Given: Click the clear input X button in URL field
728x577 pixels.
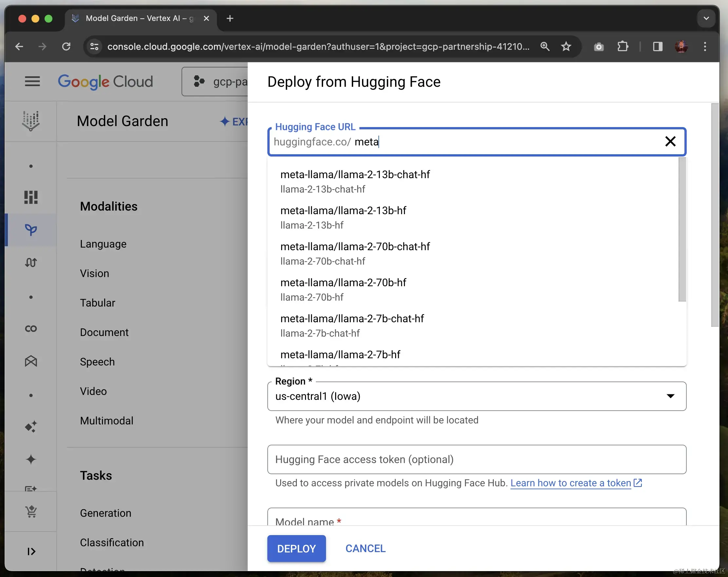Looking at the screenshot, I should (670, 142).
